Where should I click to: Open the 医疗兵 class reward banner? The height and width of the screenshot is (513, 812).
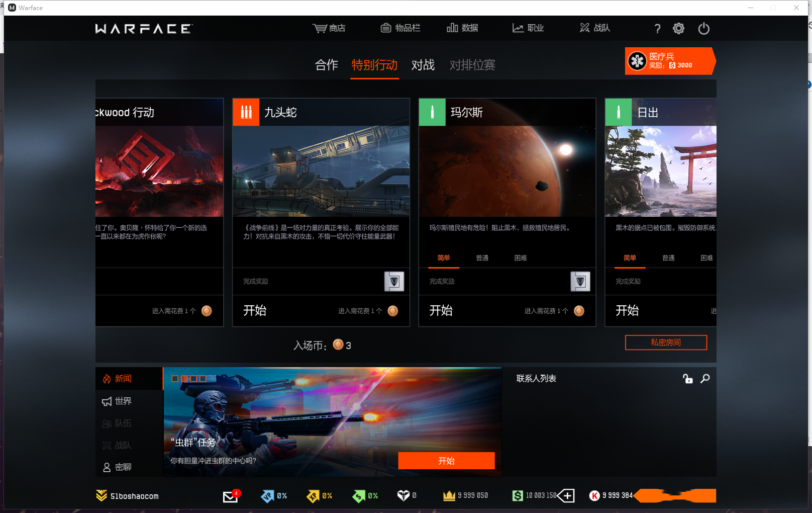coord(669,61)
